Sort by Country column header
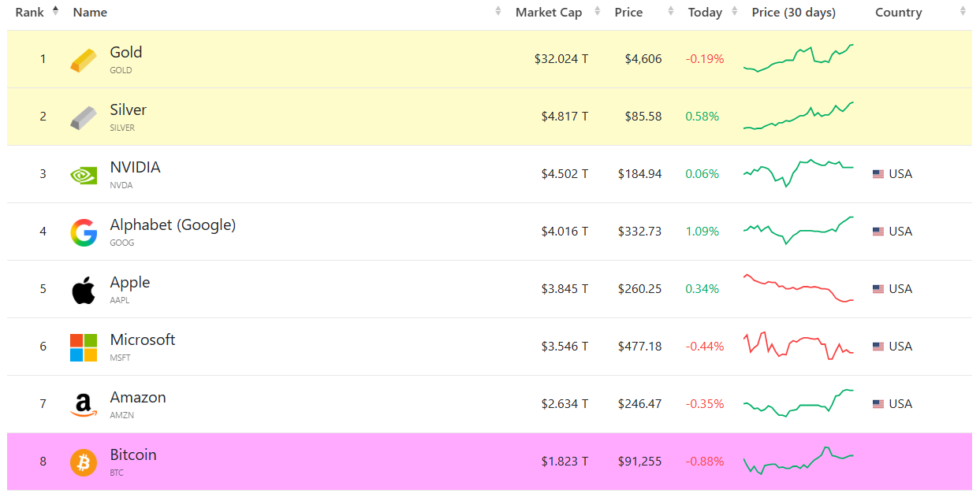Viewport: 980px width, 497px height. [898, 13]
